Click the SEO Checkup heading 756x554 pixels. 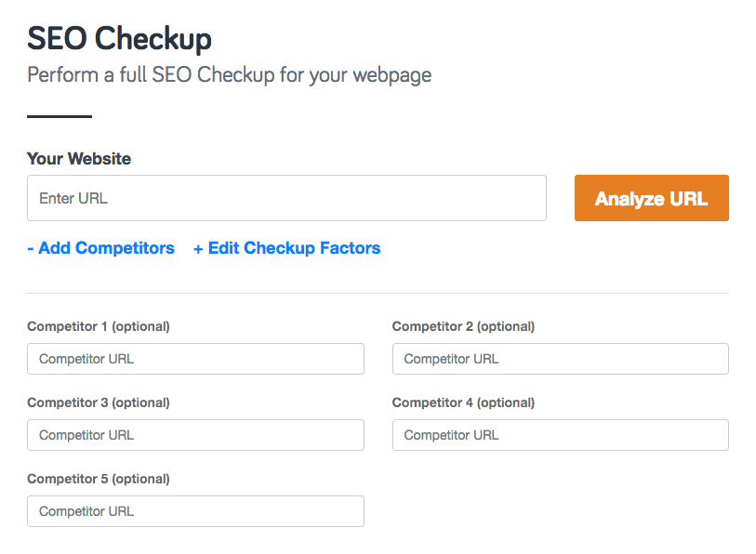[119, 39]
